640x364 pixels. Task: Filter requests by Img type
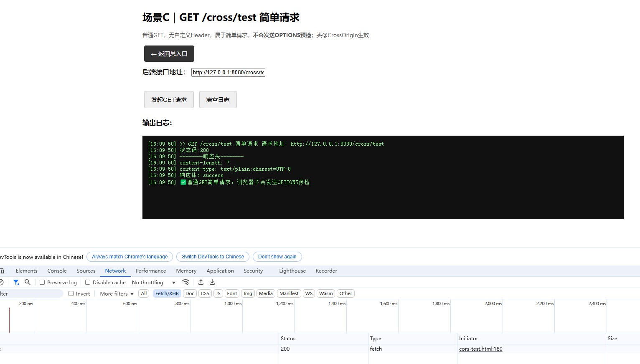(248, 293)
